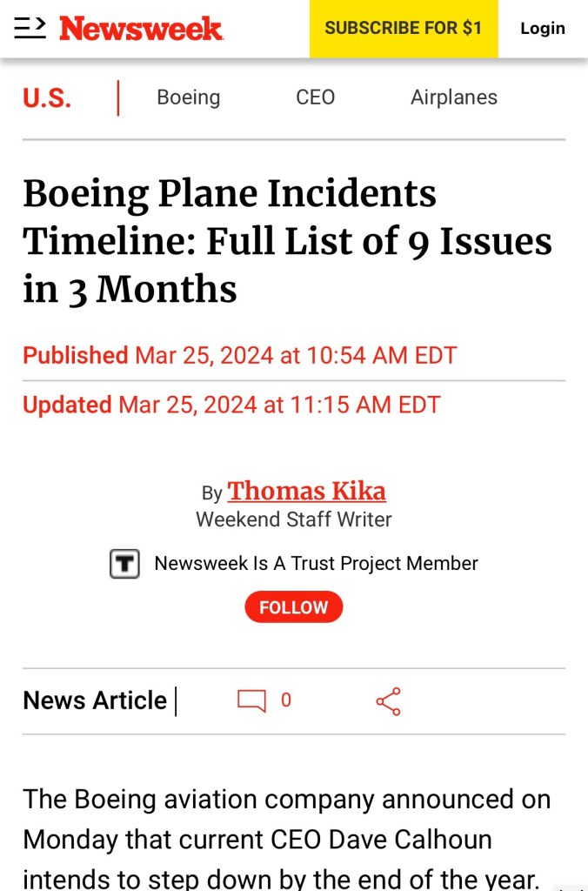
Task: Click the comment count number
Action: coord(286,700)
